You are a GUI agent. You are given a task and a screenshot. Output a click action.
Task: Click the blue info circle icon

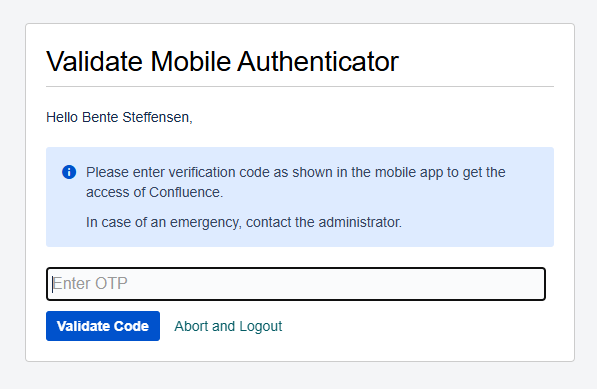coord(69,172)
